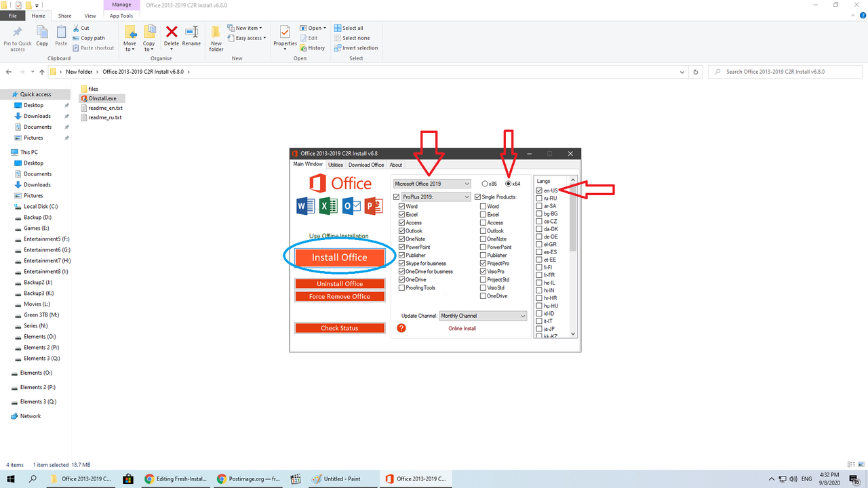The height and width of the screenshot is (488, 868).
Task: Click the Explorer search box
Action: click(x=785, y=71)
